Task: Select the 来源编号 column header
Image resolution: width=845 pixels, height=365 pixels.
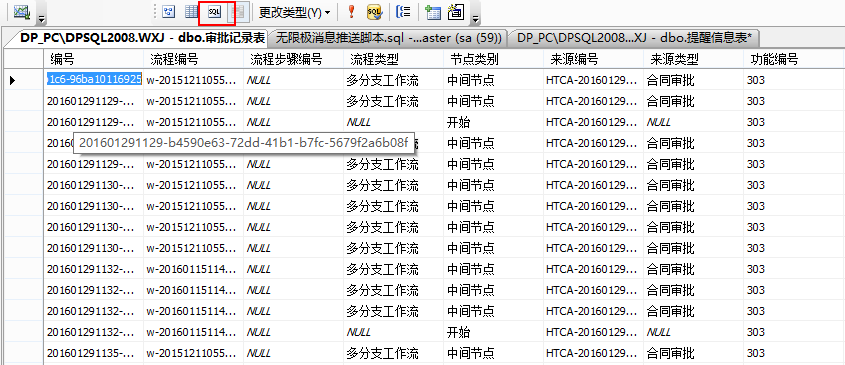Action: tap(593, 59)
